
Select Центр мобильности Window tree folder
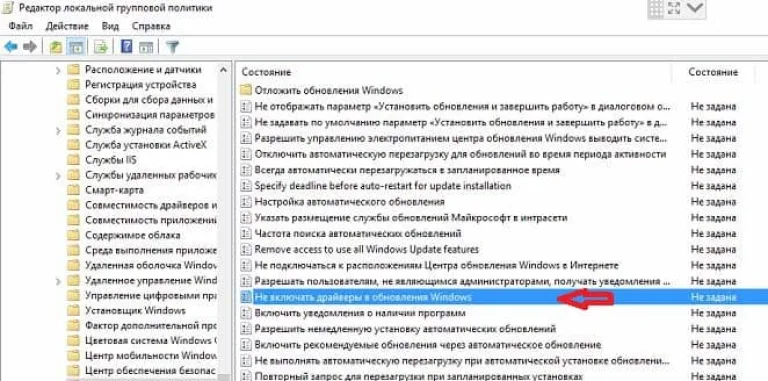151,356
